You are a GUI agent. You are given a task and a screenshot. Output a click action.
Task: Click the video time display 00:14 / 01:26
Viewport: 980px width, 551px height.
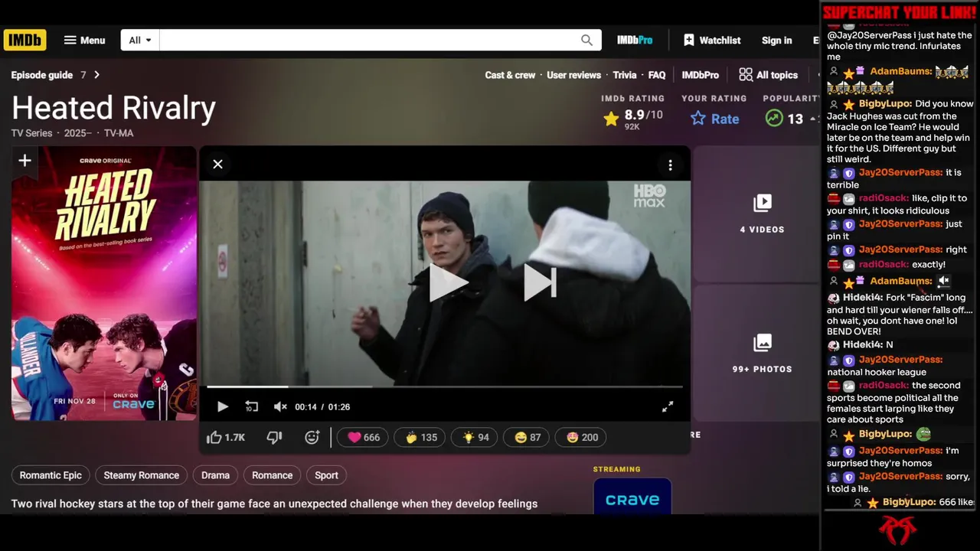[322, 407]
